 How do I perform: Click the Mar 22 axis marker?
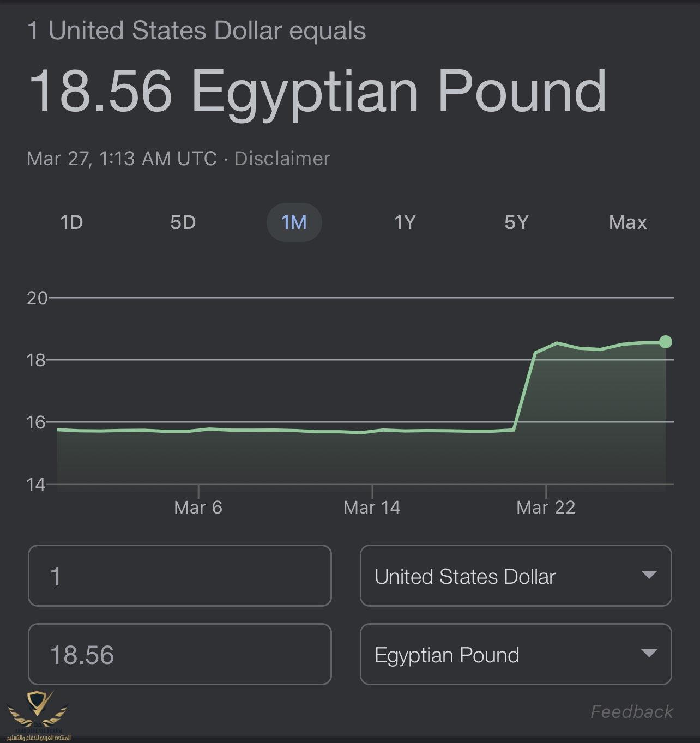[546, 508]
